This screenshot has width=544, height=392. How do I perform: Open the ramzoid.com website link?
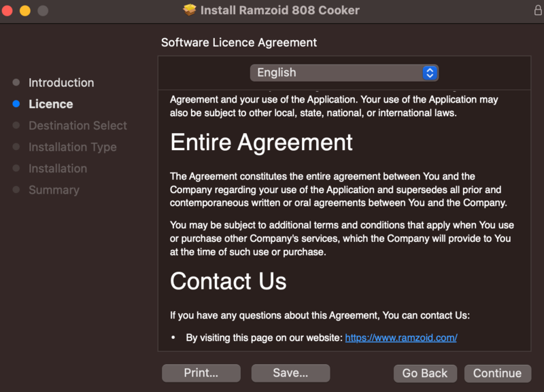[x=401, y=338]
